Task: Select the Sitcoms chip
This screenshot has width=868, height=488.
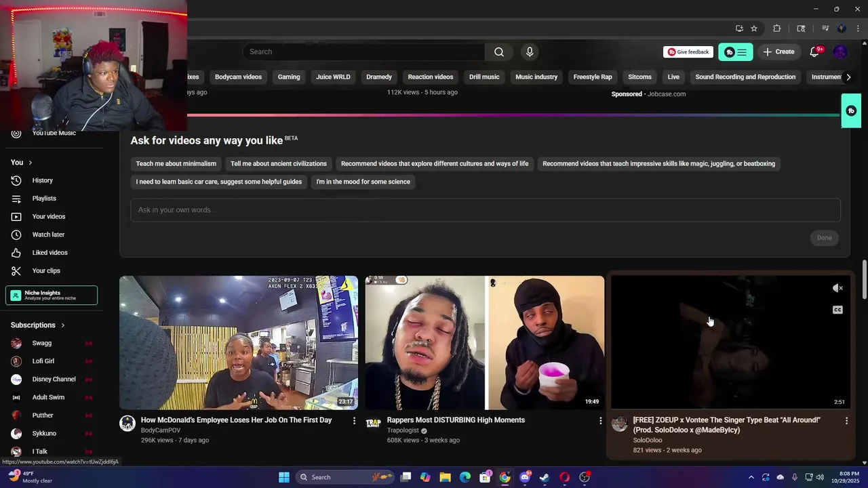Action: click(639, 77)
